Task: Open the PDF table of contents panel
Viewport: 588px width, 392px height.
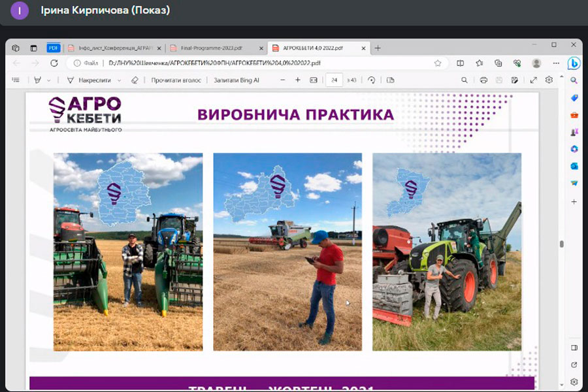Action: (16, 80)
